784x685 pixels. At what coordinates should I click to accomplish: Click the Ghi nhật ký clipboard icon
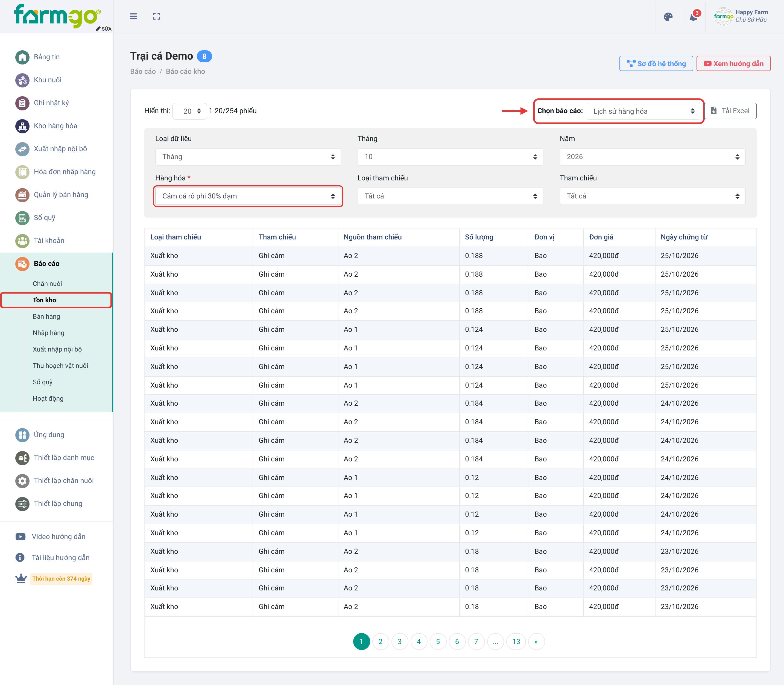click(22, 103)
